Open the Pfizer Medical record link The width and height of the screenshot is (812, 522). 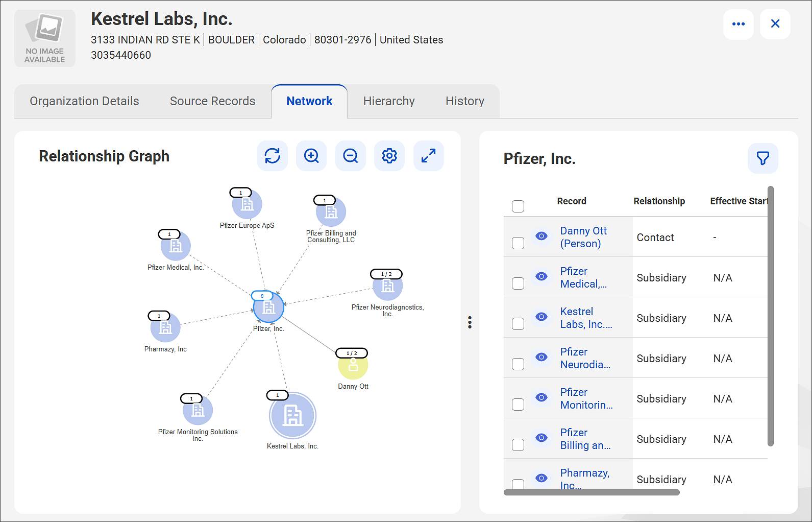[x=583, y=277]
